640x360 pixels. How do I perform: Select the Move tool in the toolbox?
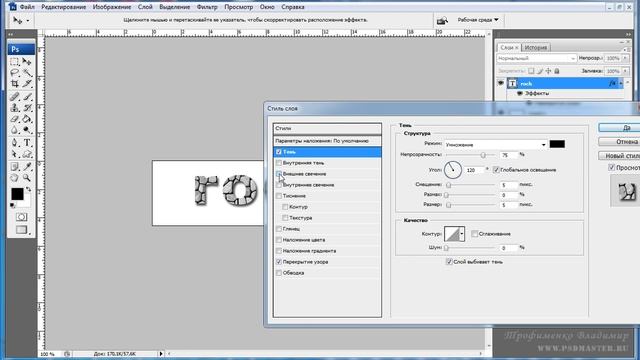(x=27, y=62)
